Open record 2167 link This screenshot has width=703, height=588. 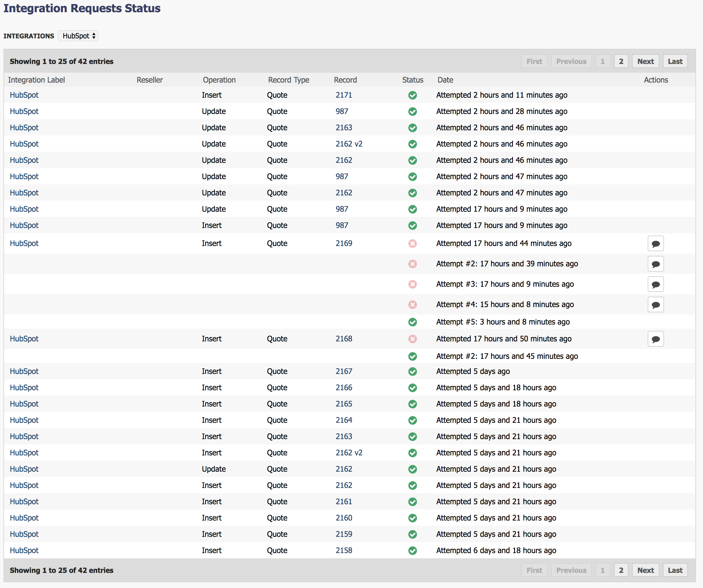point(344,371)
